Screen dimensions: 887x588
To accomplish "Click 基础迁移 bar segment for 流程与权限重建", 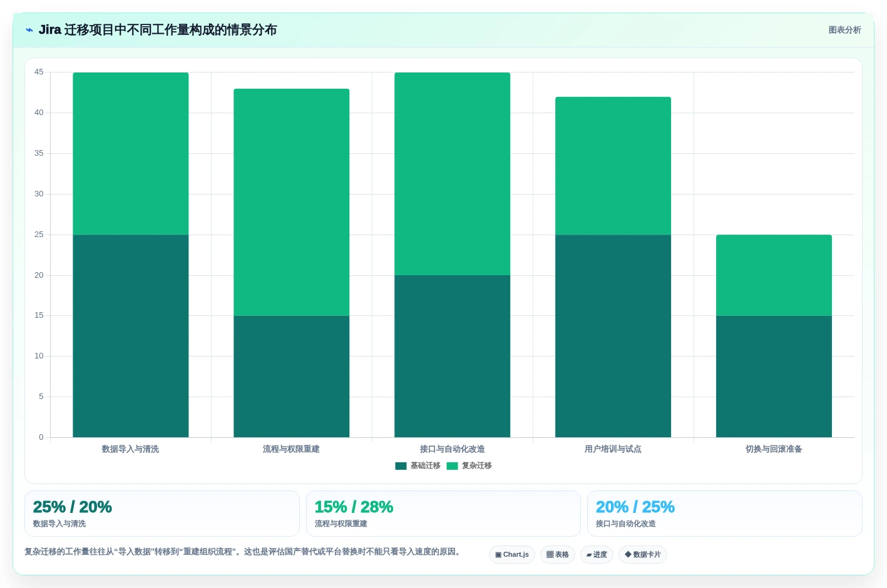I will pos(292,377).
